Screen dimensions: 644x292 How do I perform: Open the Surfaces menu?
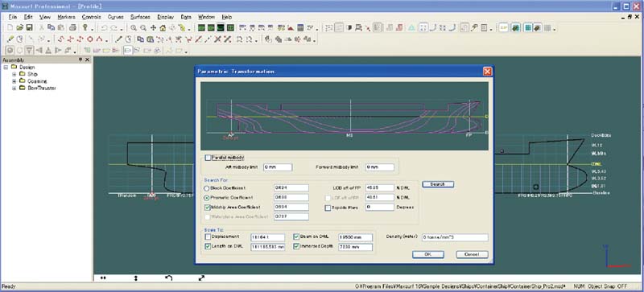coord(140,17)
